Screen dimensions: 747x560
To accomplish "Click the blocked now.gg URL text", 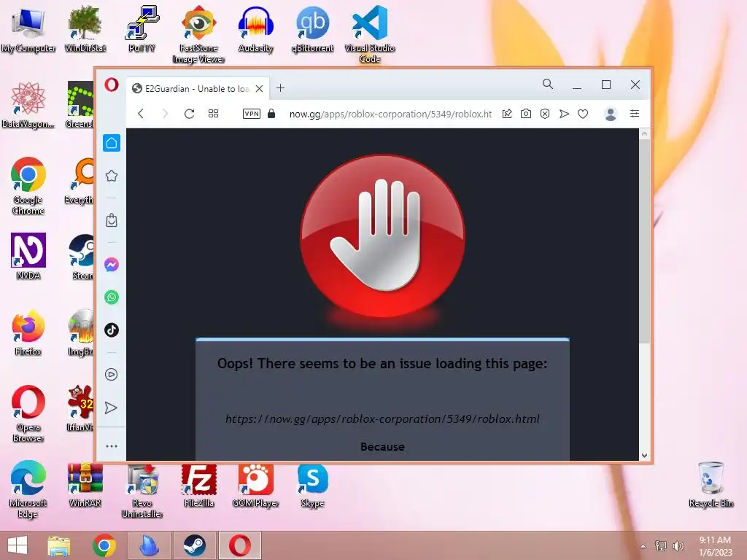I will click(x=382, y=419).
